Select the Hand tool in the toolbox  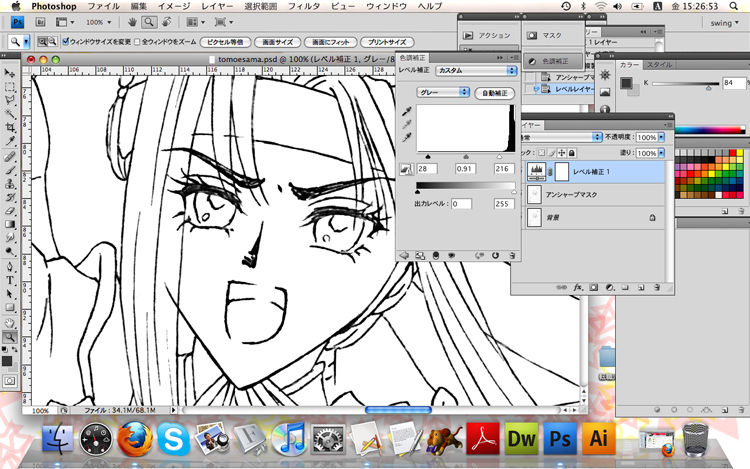(10, 323)
